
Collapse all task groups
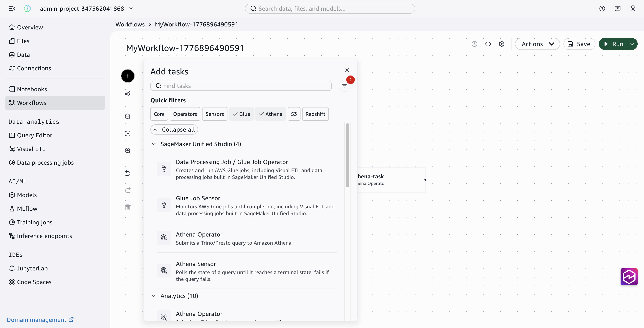click(x=174, y=129)
